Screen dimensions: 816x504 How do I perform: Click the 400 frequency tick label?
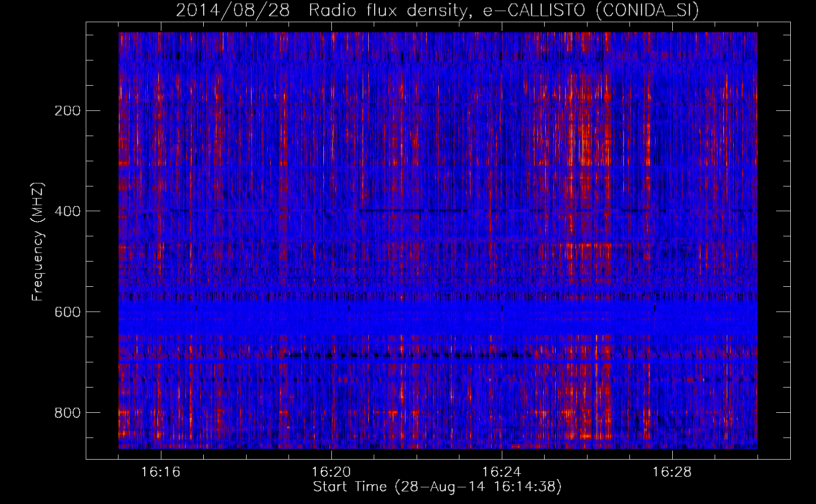tap(67, 212)
